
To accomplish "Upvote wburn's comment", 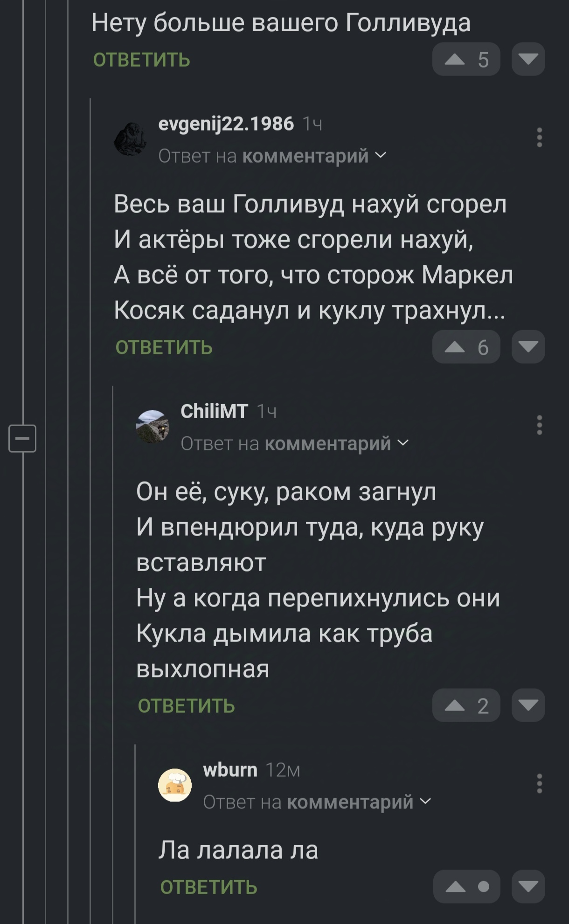I will pos(456,886).
